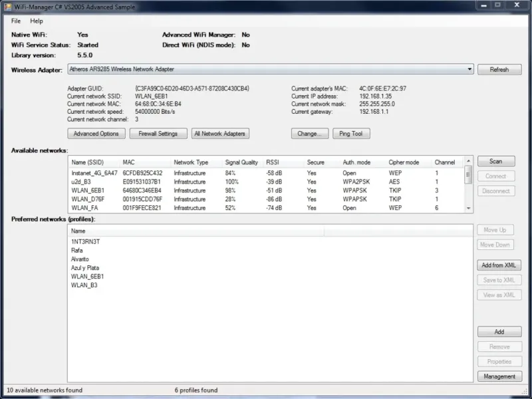
Task: Click MAC cell 001F9FECE821
Action: click(142, 208)
